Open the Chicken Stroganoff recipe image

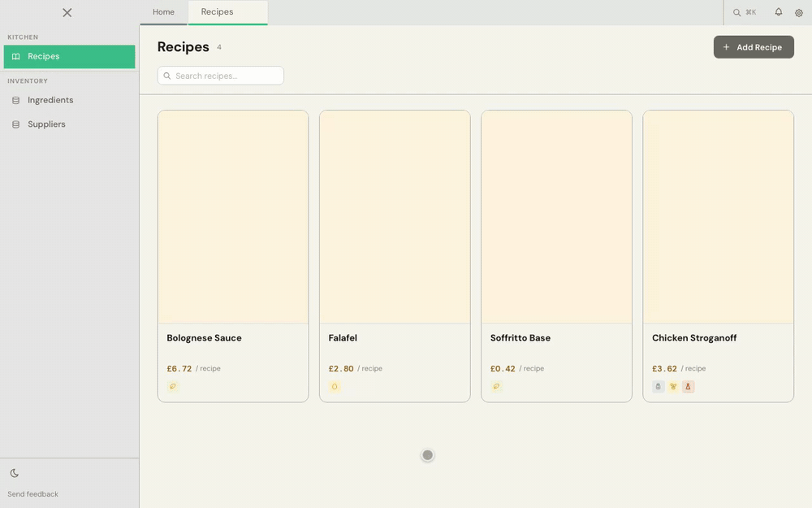point(719,217)
